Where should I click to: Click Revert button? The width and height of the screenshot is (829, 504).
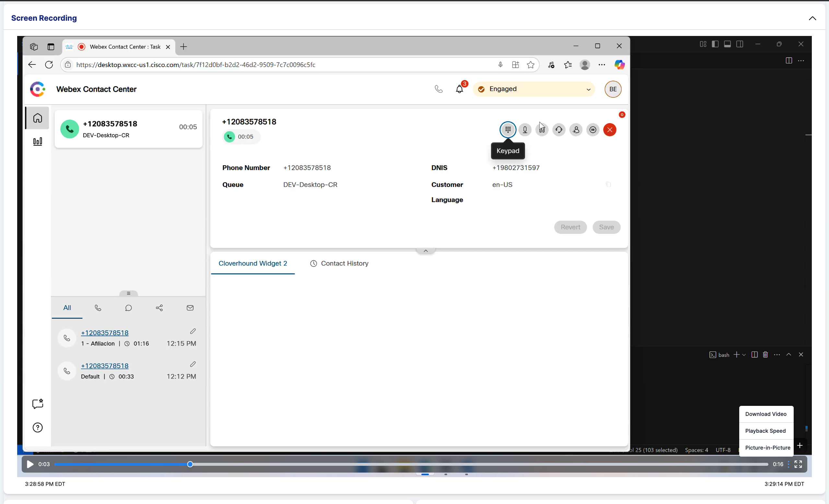(570, 227)
